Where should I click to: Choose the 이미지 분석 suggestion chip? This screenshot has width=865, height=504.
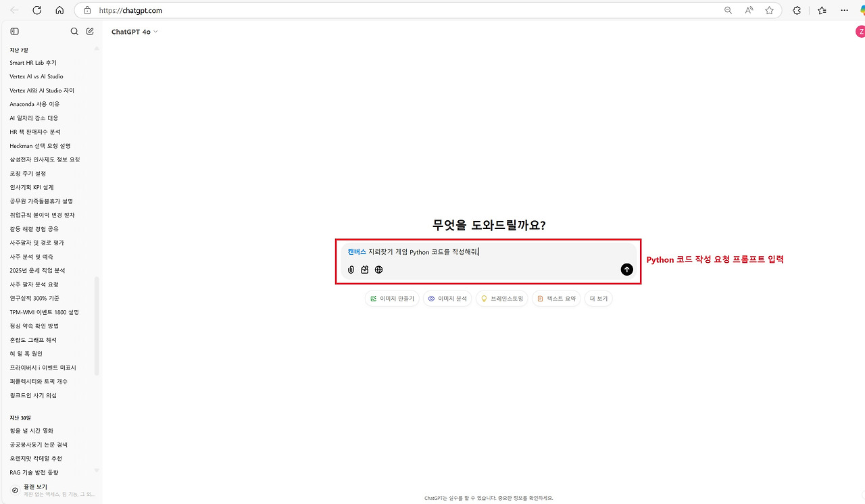click(447, 299)
